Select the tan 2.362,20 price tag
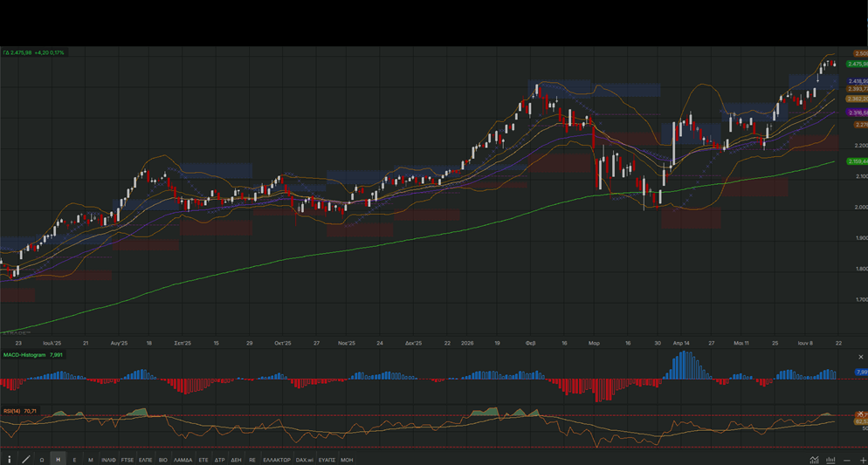868x465 pixels. tap(858, 99)
